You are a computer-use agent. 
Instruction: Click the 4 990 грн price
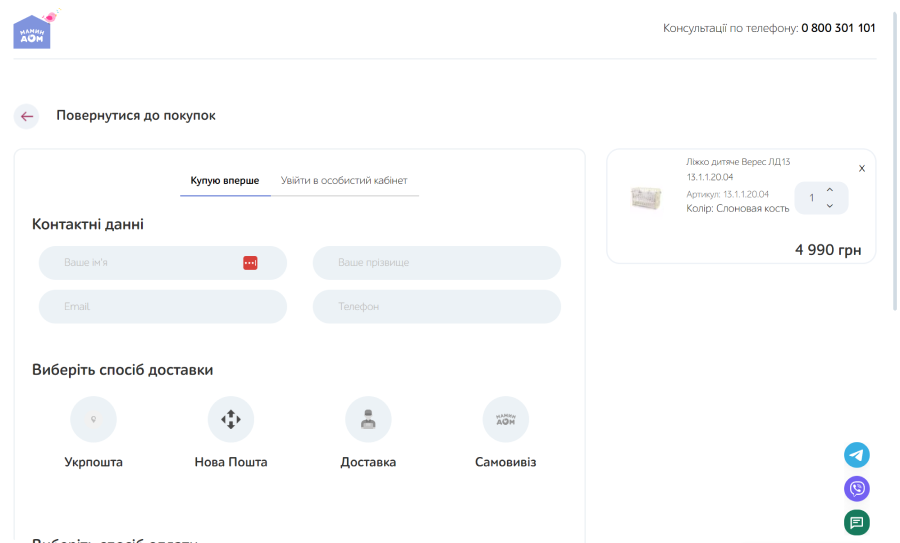(828, 250)
